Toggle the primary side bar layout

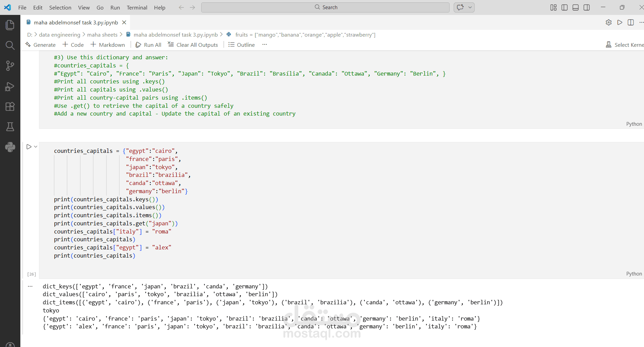565,7
